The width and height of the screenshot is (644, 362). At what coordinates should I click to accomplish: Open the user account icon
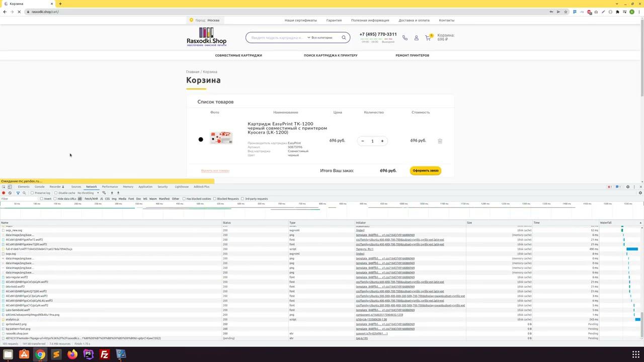pyautogui.click(x=417, y=38)
